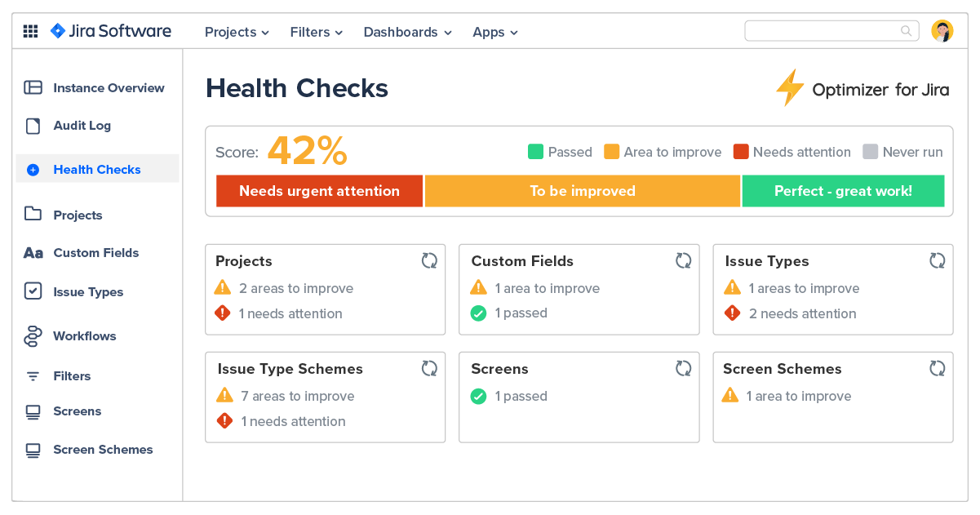Click the Screen Schemes sidebar icon
980x515 pixels.
tap(33, 451)
